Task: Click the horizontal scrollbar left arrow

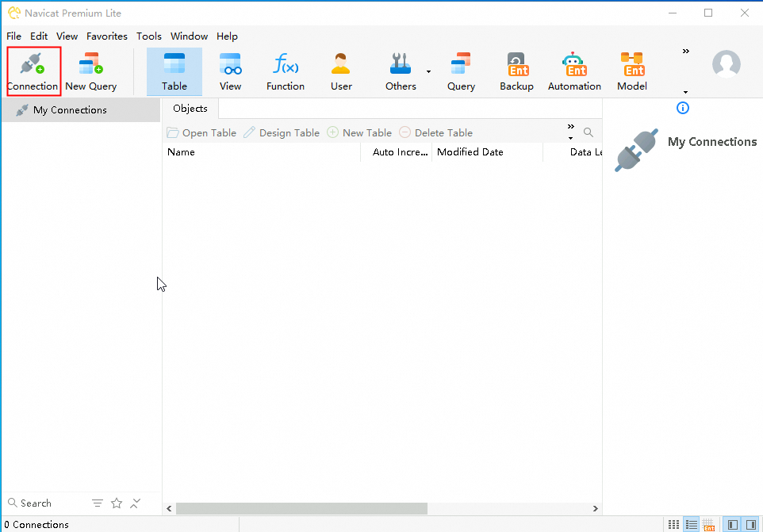Action: (169, 509)
